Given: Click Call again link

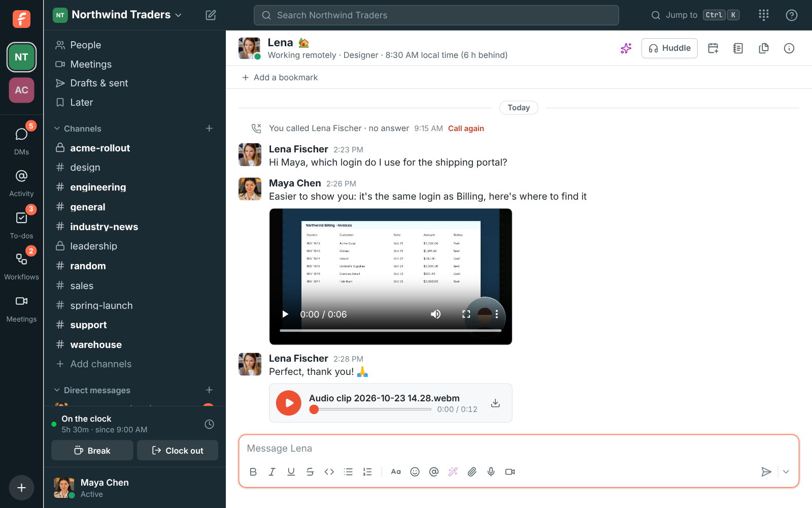Looking at the screenshot, I should coord(466,129).
